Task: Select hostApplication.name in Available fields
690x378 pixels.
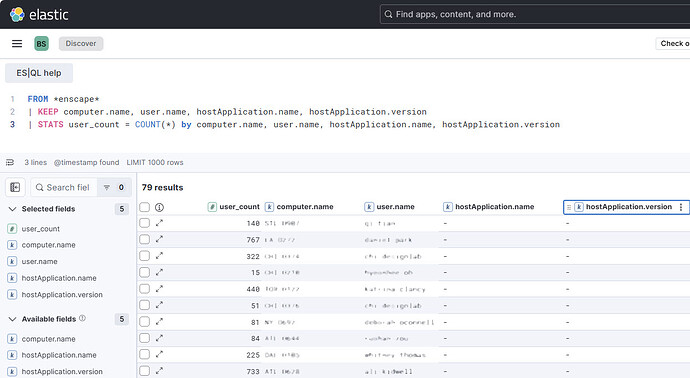Action: (59, 355)
